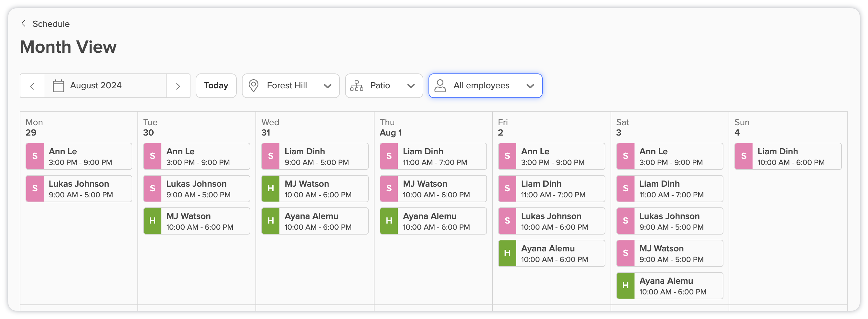Open Liam Dinh's shift on Wed 31
868x319 pixels.
(x=315, y=157)
